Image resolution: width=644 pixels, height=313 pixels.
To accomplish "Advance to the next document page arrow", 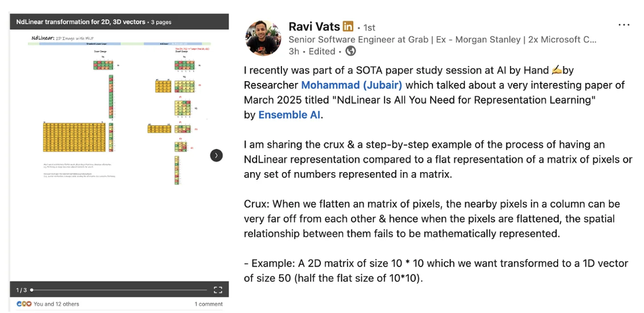I will (x=216, y=155).
